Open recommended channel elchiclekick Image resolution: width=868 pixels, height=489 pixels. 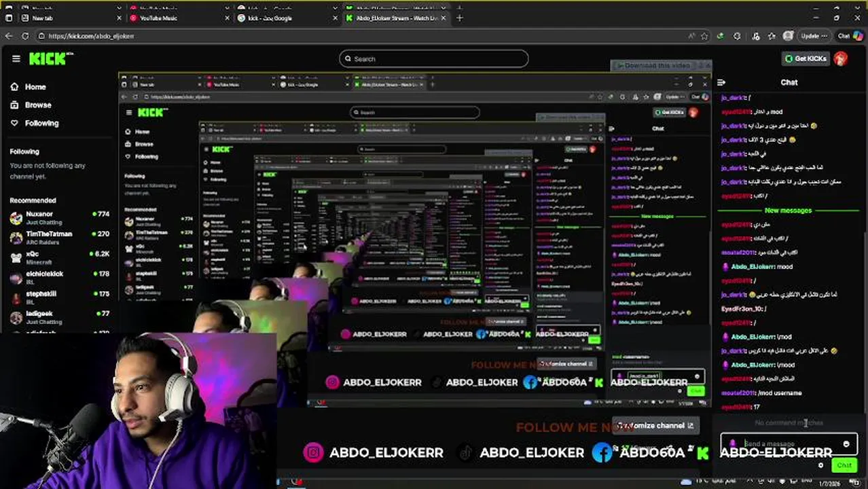click(59, 277)
